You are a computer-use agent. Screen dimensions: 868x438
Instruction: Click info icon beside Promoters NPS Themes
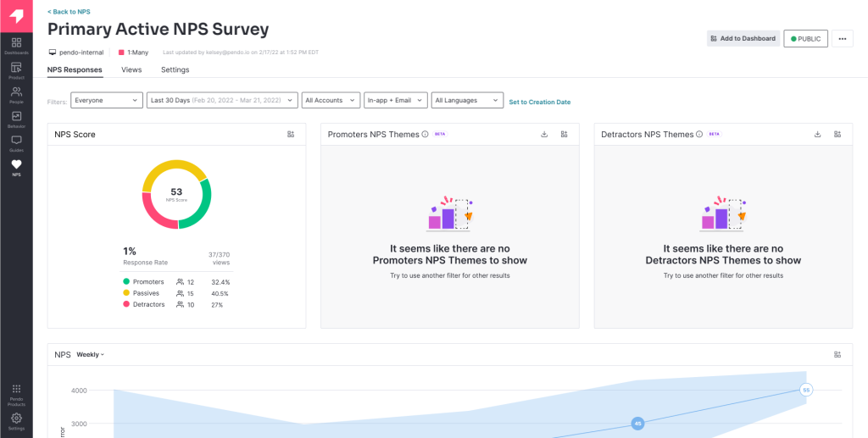425,134
